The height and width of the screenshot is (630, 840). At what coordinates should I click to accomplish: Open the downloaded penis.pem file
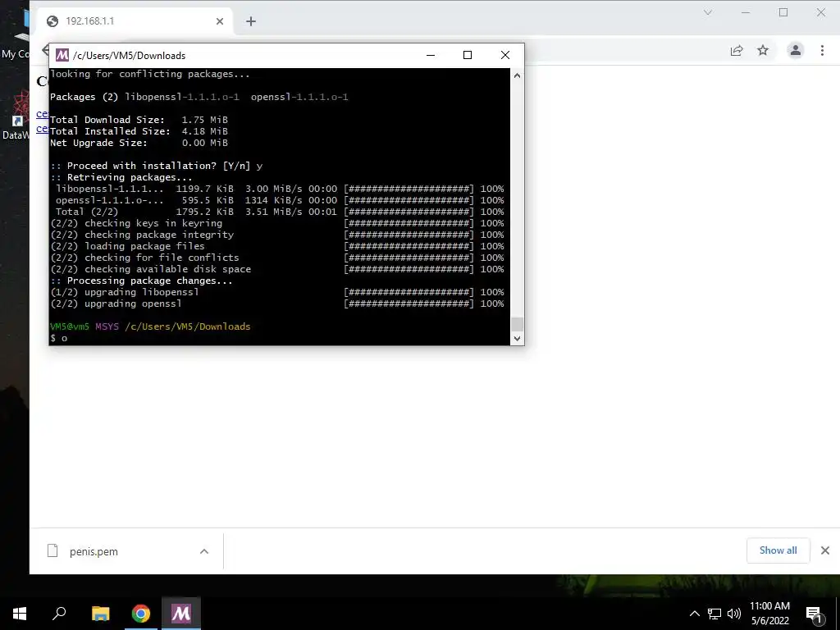point(94,551)
